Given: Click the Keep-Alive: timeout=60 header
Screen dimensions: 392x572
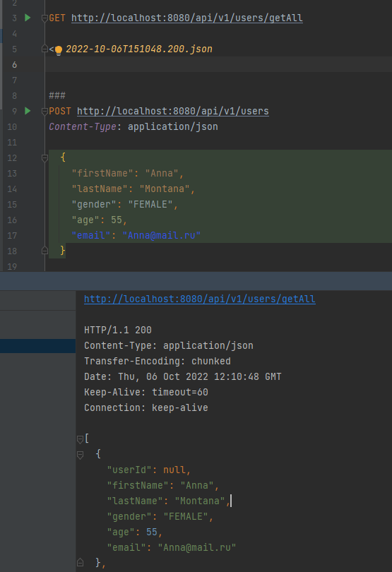Looking at the screenshot, I should tap(146, 392).
